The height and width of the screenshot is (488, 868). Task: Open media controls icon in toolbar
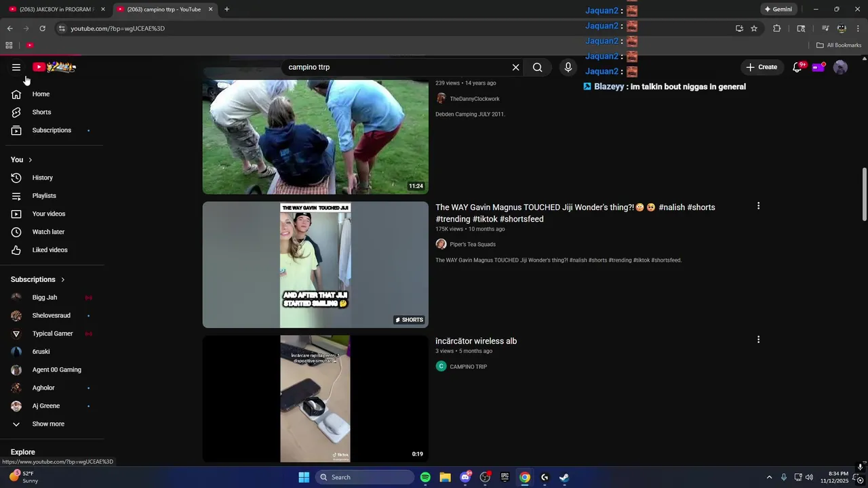(825, 28)
